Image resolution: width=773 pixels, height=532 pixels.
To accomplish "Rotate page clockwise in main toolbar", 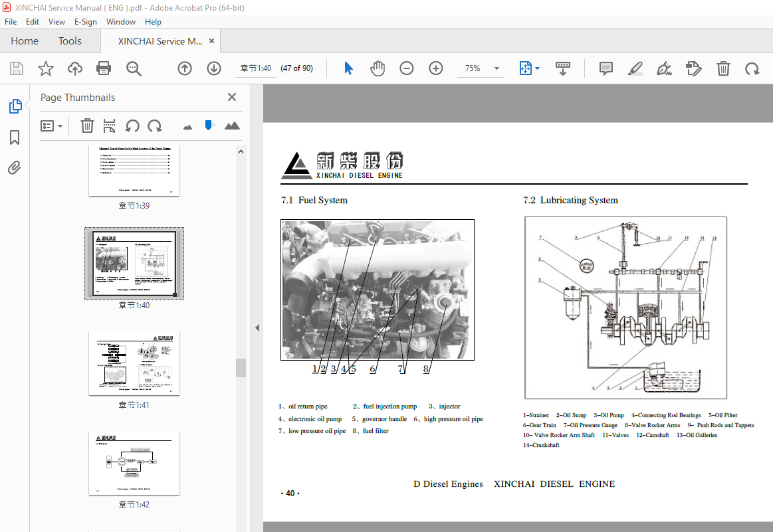I will click(752, 68).
